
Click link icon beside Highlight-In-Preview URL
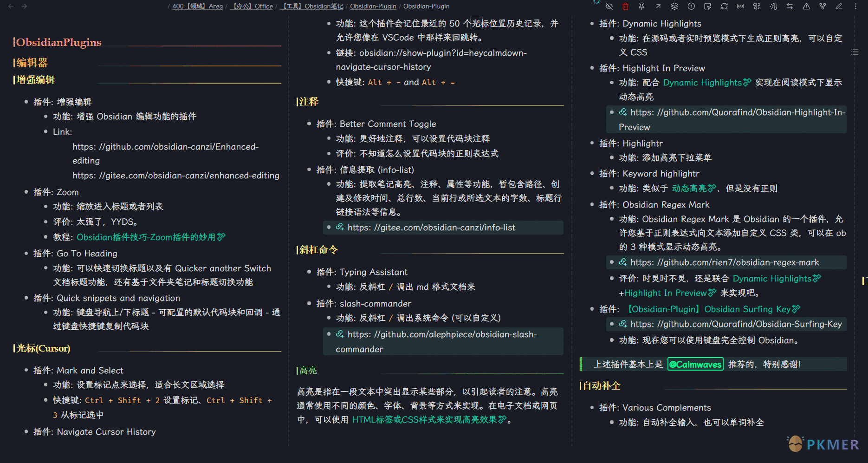pyautogui.click(x=623, y=112)
